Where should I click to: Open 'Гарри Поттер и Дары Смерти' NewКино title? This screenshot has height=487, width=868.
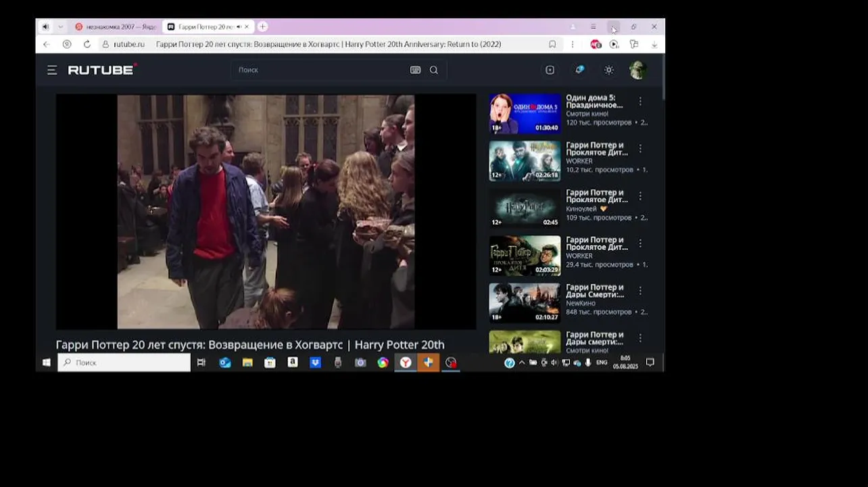(595, 291)
